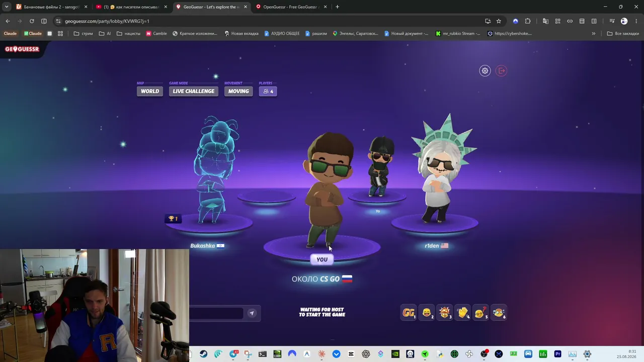This screenshot has width=644, height=362.
Task: Switch to the 'Банановые файлы 2' tab
Action: pos(52,7)
